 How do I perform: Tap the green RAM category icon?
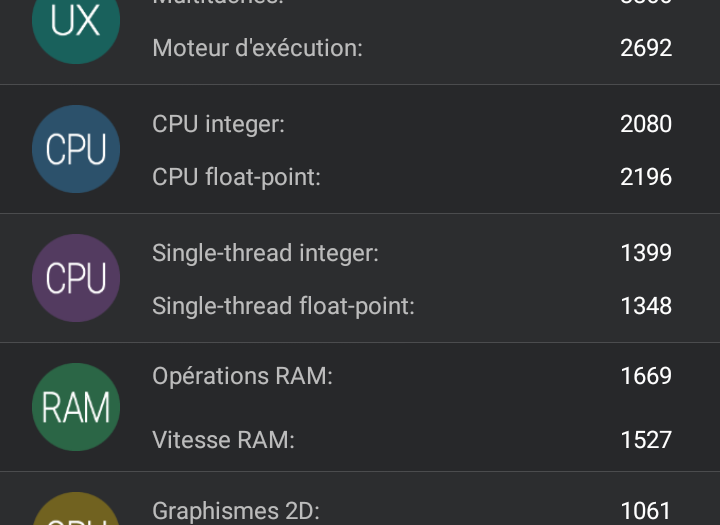click(x=76, y=407)
